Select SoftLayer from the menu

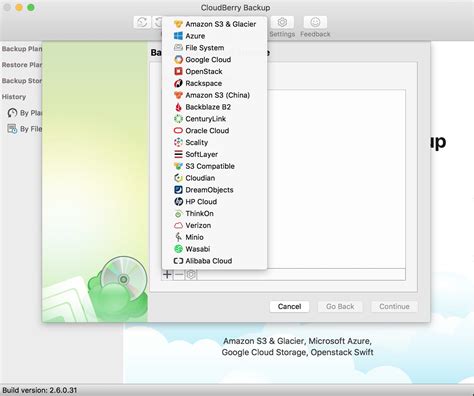(214, 154)
